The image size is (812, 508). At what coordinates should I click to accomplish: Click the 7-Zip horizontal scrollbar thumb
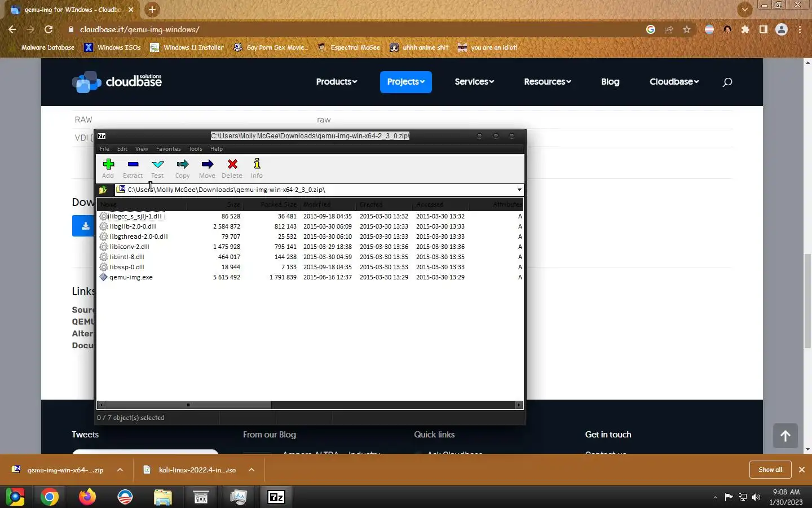(188, 405)
